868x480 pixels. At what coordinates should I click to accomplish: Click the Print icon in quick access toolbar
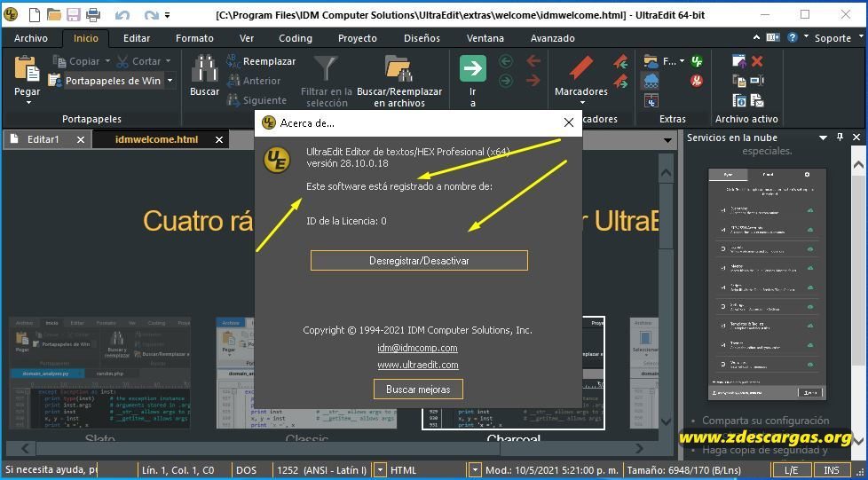[x=93, y=15]
